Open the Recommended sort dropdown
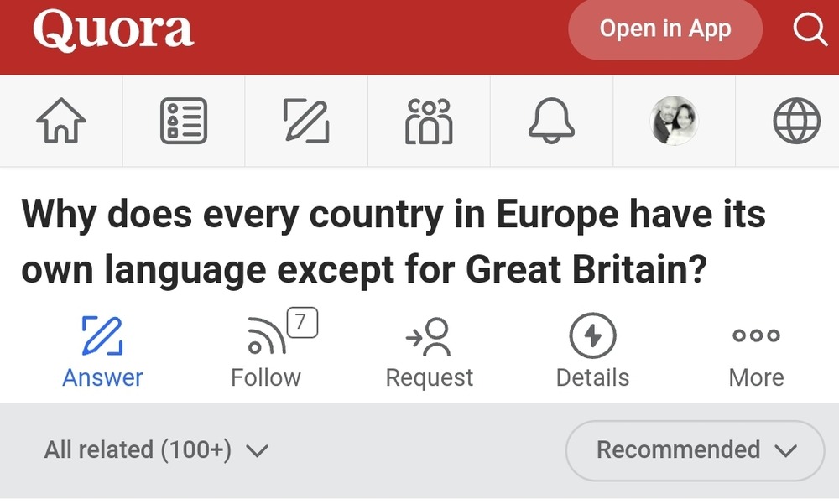The image size is (839, 504). (x=695, y=450)
